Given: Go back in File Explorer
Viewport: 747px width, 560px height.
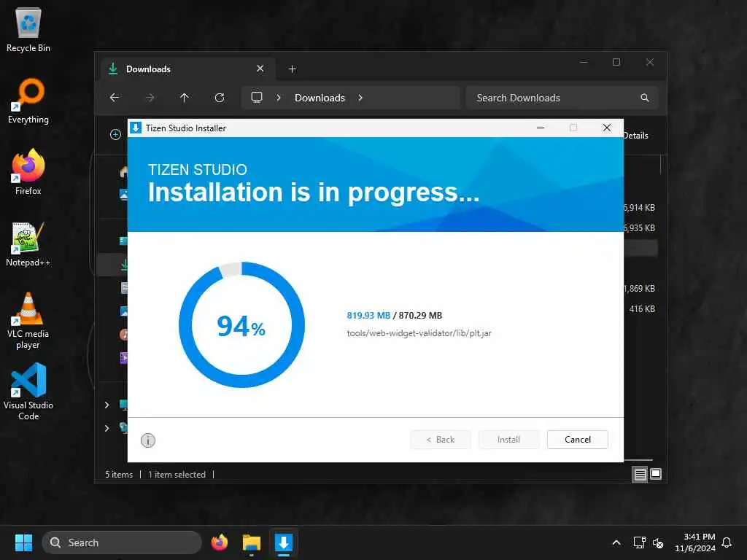Looking at the screenshot, I should click(x=115, y=98).
